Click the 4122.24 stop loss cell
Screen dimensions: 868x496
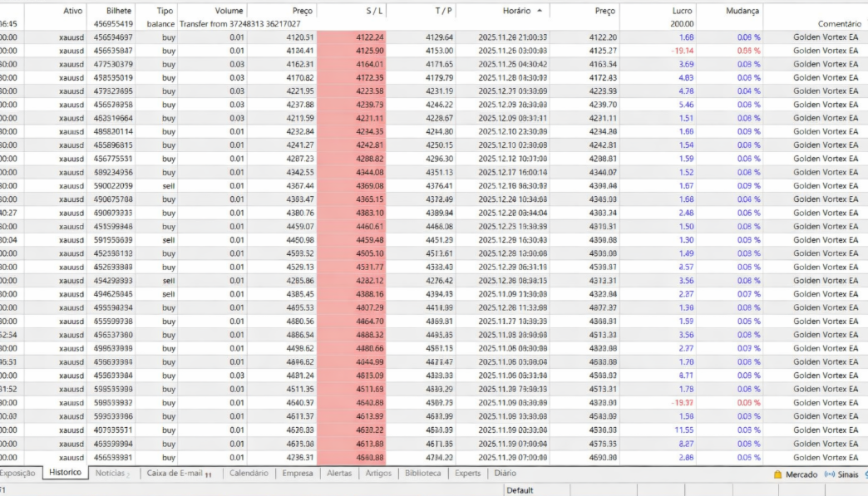click(x=370, y=37)
